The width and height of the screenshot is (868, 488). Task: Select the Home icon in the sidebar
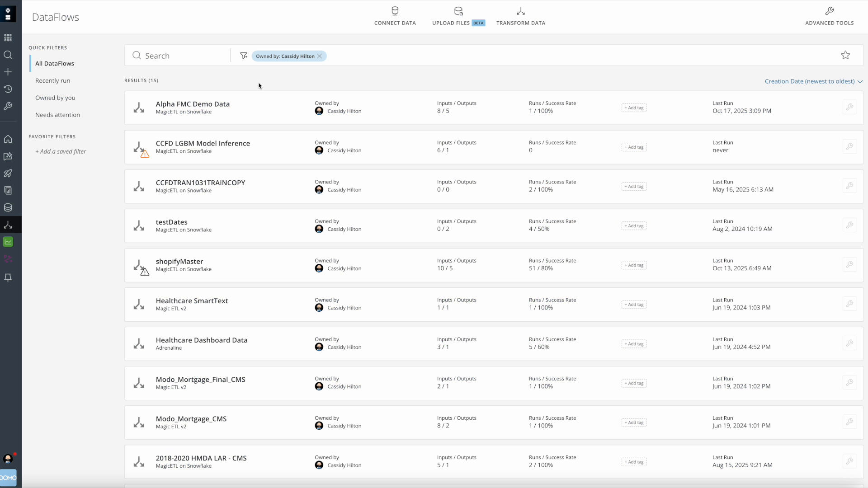click(x=8, y=139)
